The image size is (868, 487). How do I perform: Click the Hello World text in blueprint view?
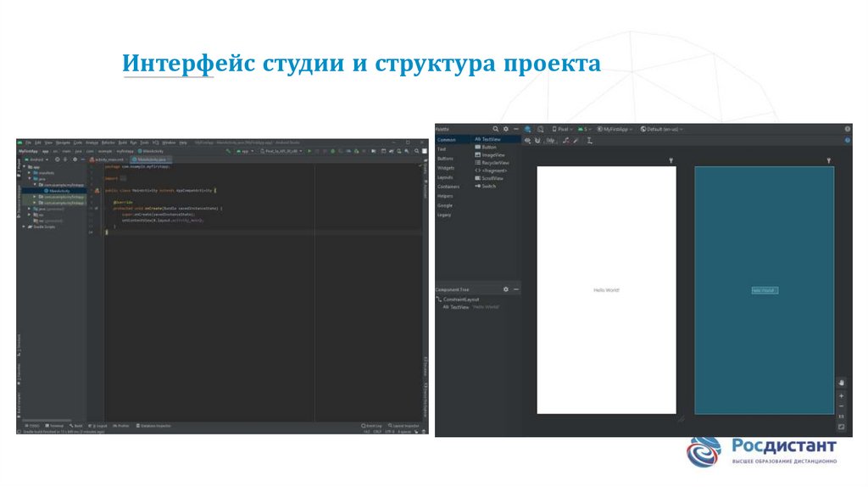click(764, 290)
